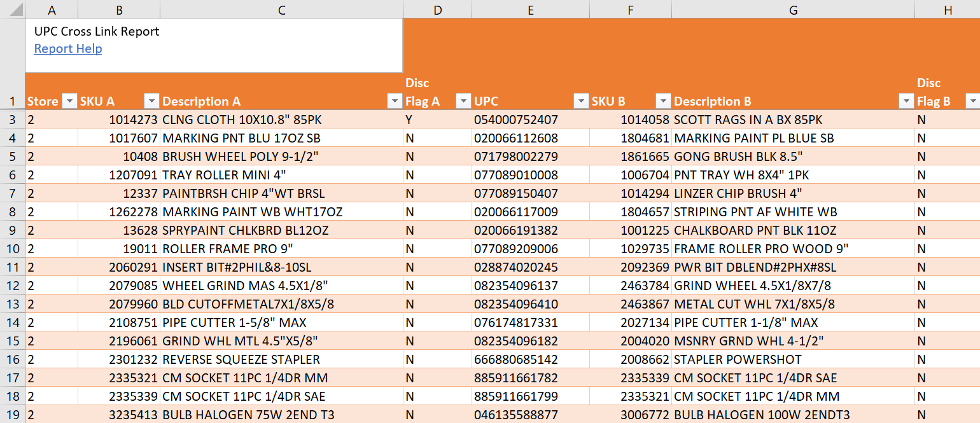This screenshot has width=980, height=423.
Task: Select row 10 header
Action: click(12, 249)
